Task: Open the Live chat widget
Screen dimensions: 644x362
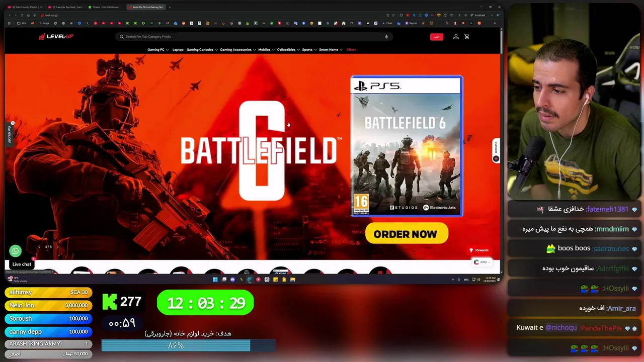Action: (x=21, y=264)
